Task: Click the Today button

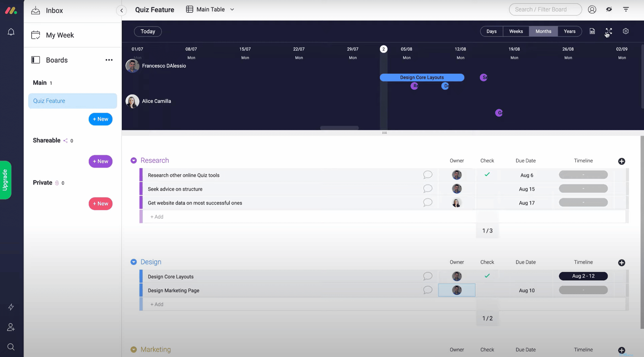Action: (148, 31)
